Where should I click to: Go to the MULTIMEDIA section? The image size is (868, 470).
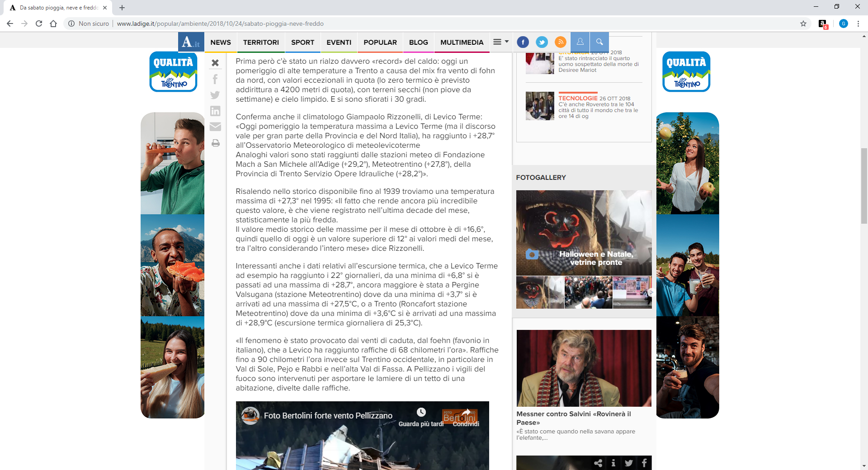tap(462, 42)
